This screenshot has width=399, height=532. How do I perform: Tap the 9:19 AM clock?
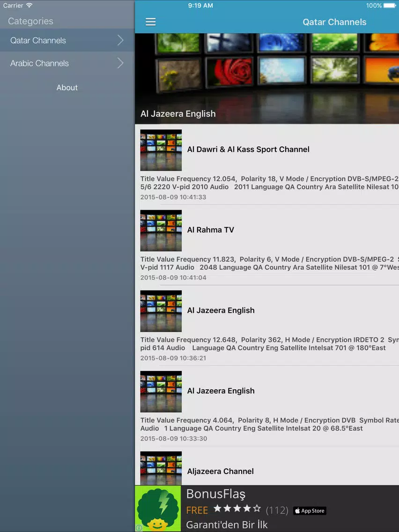coord(200,6)
